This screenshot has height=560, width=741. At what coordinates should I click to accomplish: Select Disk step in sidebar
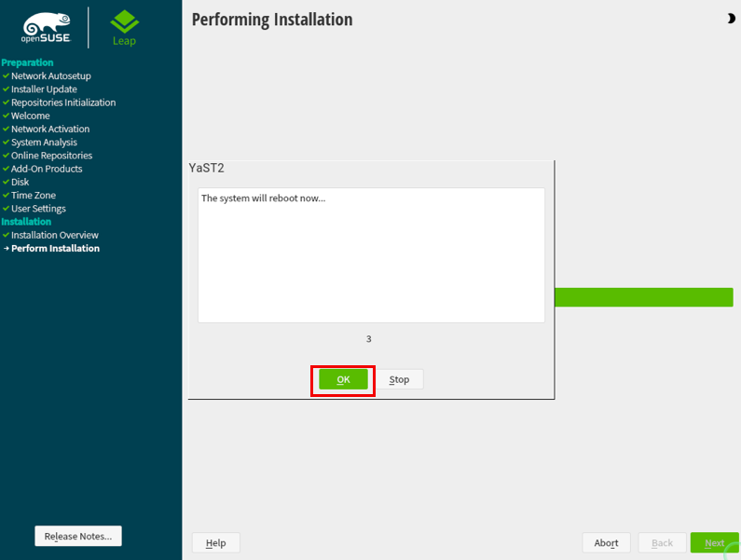20,182
